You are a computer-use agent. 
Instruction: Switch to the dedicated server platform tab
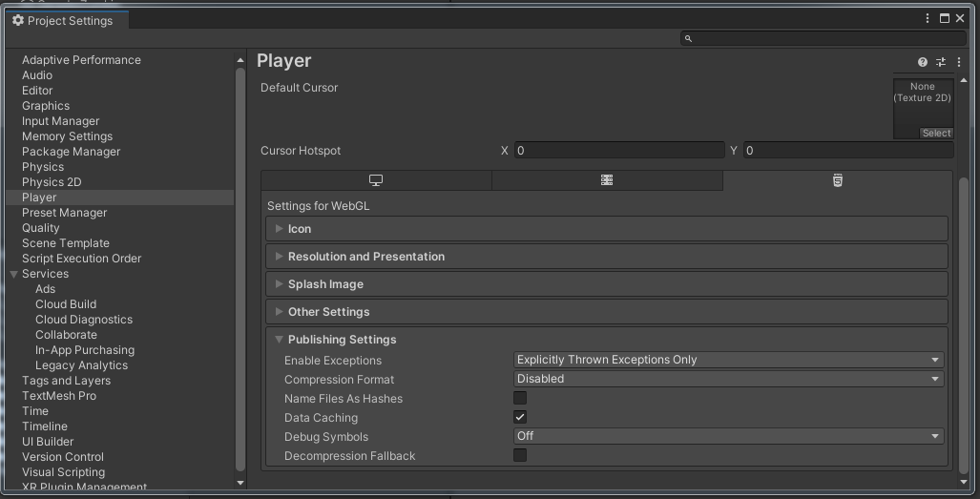(x=606, y=180)
